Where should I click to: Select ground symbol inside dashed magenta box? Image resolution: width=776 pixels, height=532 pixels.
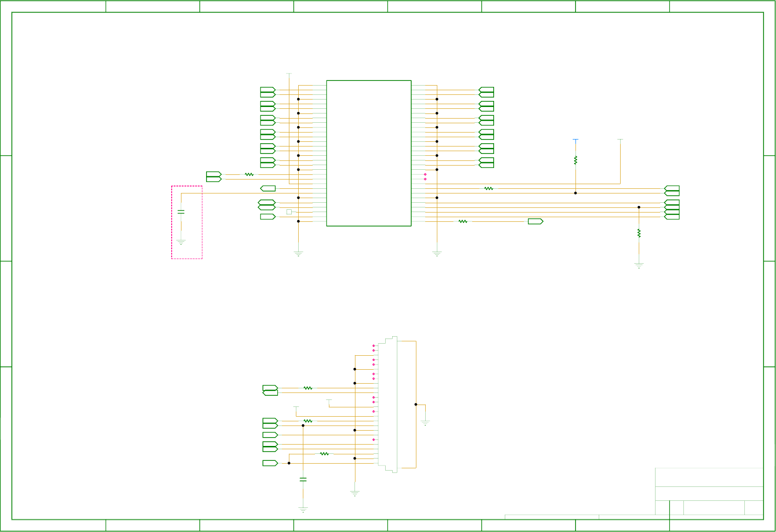(181, 242)
